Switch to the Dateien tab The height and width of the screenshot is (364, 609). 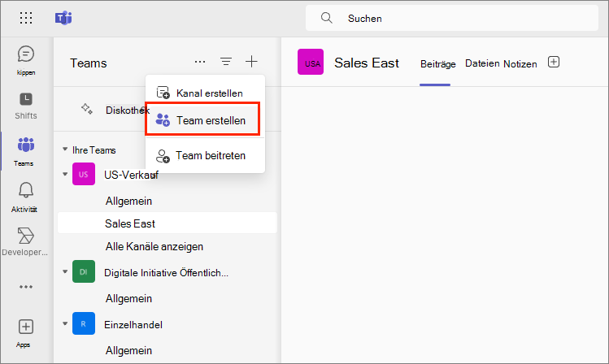click(x=482, y=63)
